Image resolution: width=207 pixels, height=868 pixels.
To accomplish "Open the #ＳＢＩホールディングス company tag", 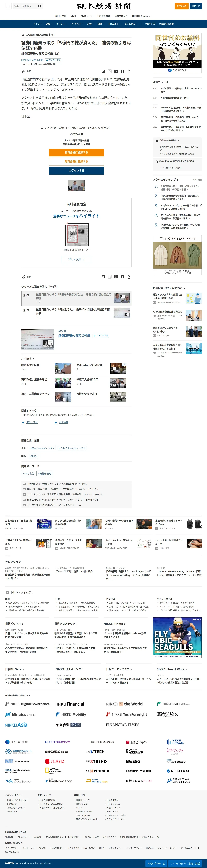I will [x=72, y=448].
